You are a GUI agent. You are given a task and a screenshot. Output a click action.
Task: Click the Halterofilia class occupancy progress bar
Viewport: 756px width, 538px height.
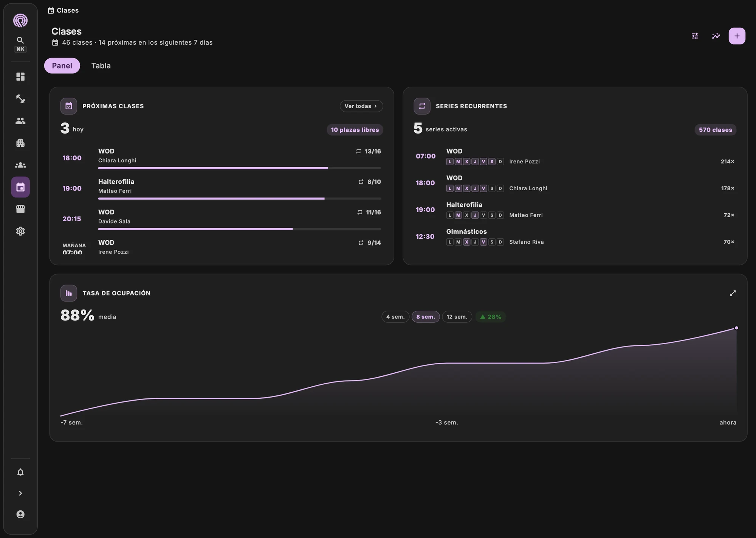tap(240, 199)
